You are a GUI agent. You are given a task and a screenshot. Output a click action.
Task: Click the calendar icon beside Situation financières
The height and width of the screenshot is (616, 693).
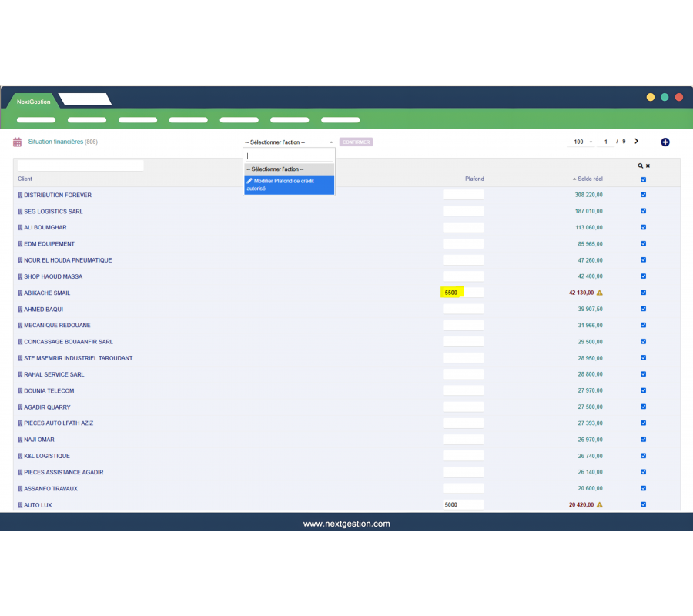point(17,142)
